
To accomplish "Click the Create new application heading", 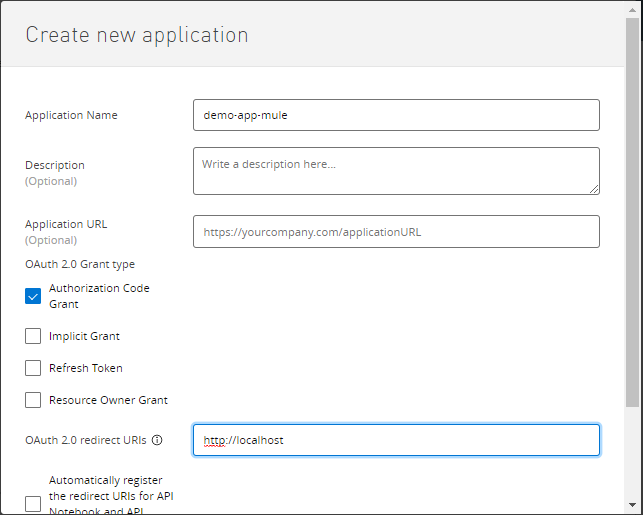I will click(137, 35).
